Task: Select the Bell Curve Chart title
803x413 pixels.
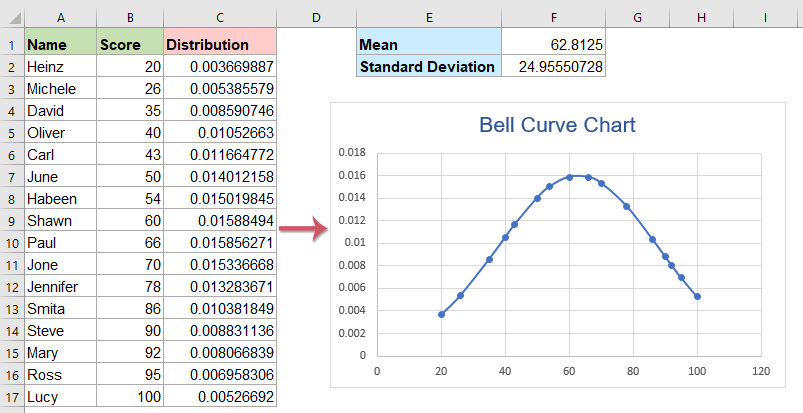Action: click(557, 126)
